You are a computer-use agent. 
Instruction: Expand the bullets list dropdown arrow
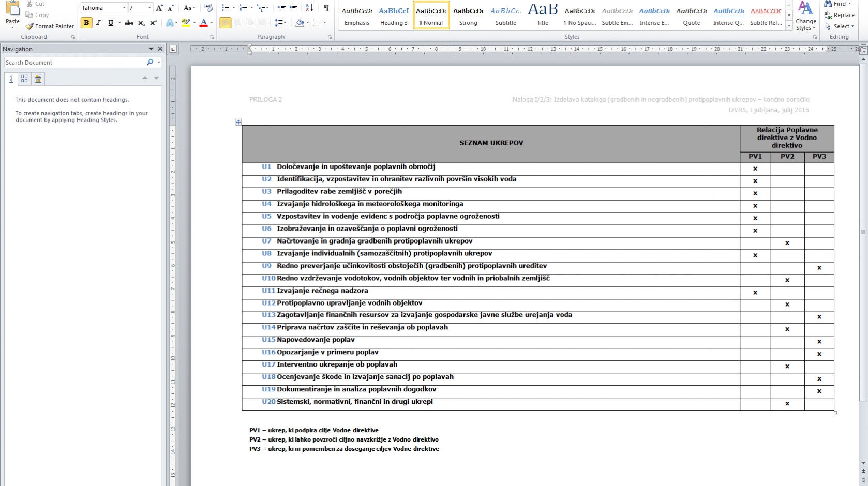tap(233, 8)
